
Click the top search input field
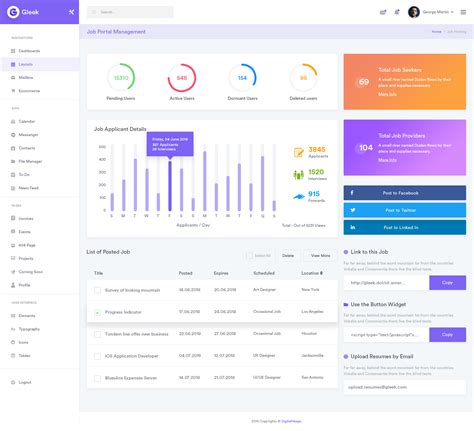coord(130,12)
